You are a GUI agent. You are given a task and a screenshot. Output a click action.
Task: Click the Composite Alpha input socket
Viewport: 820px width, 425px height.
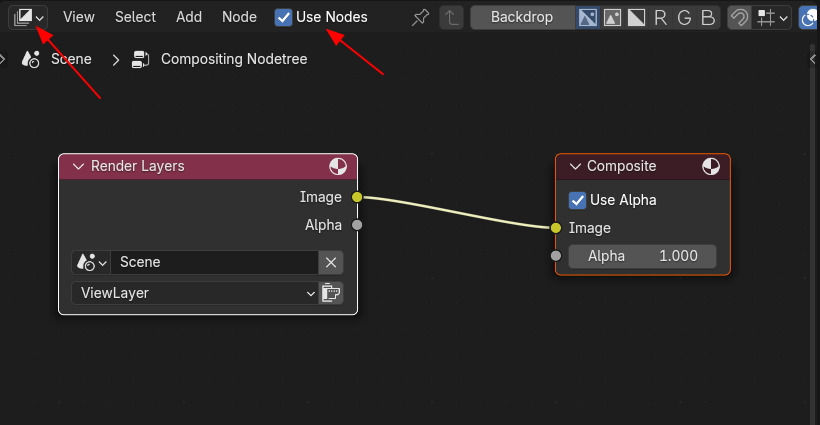(x=555, y=256)
